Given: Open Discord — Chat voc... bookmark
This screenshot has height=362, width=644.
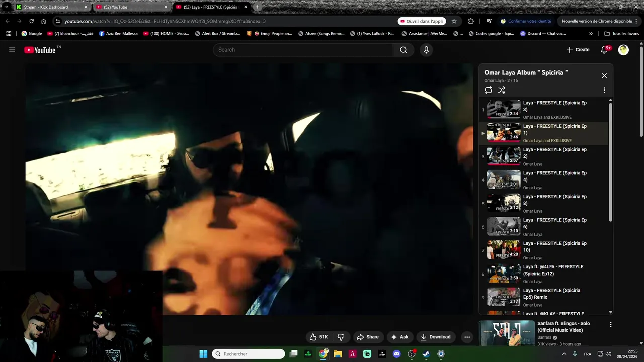Looking at the screenshot, I should coord(543,34).
